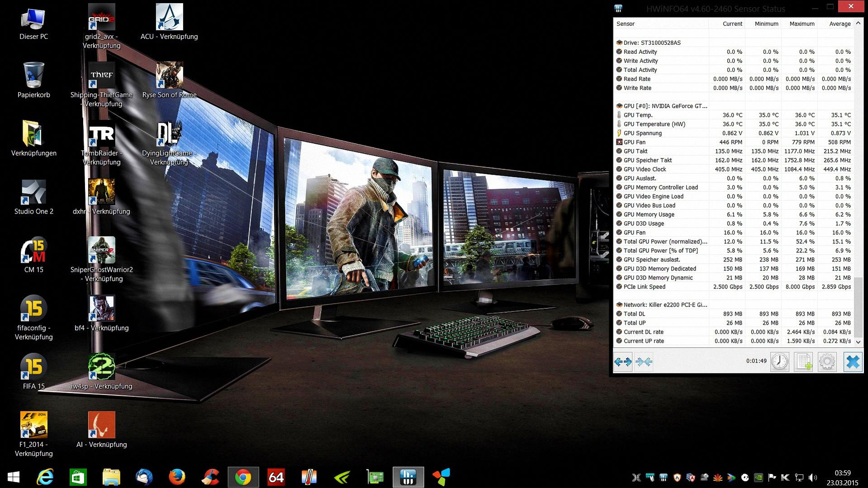Switch to HWiNFO64 taskbar button
868x488 pixels.
tap(408, 477)
